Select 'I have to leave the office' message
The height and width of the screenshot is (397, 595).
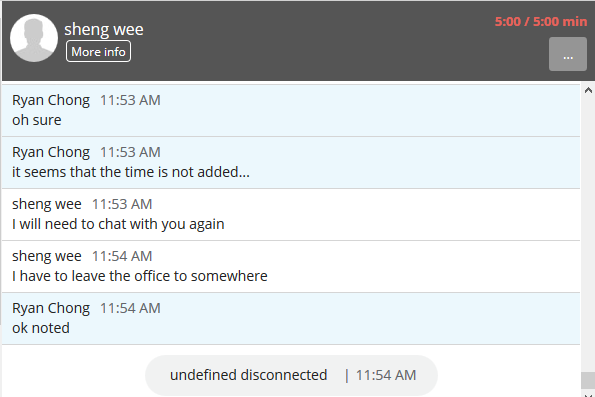291,266
